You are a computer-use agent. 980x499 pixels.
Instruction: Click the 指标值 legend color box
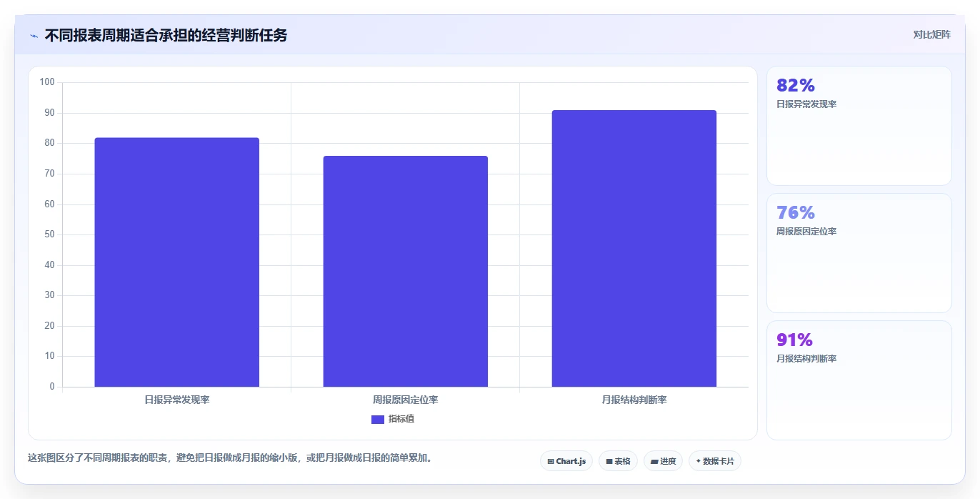[x=378, y=419]
